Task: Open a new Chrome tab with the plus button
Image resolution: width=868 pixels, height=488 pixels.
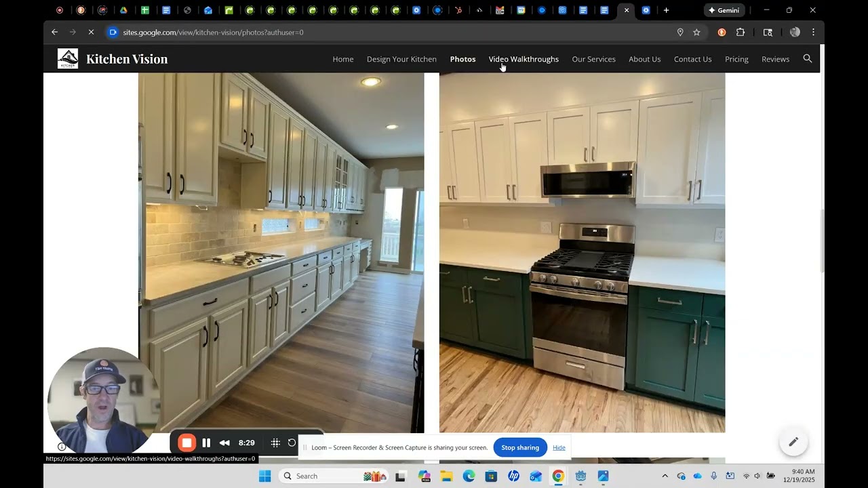Action: (x=666, y=10)
